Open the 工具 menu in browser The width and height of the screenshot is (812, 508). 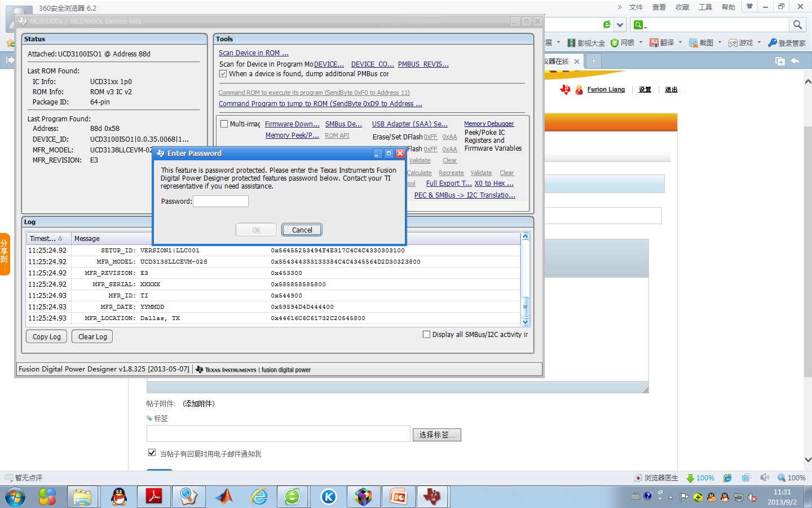coord(705,7)
